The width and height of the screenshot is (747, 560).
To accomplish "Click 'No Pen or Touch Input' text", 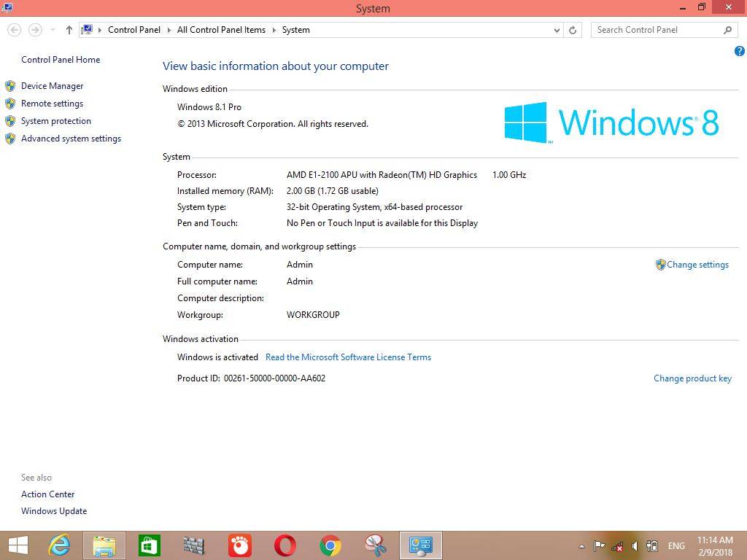I will 332,223.
